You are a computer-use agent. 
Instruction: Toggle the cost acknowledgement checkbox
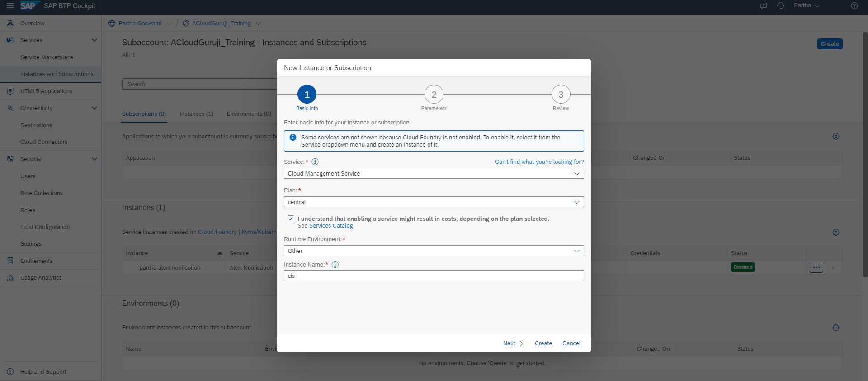tap(291, 219)
